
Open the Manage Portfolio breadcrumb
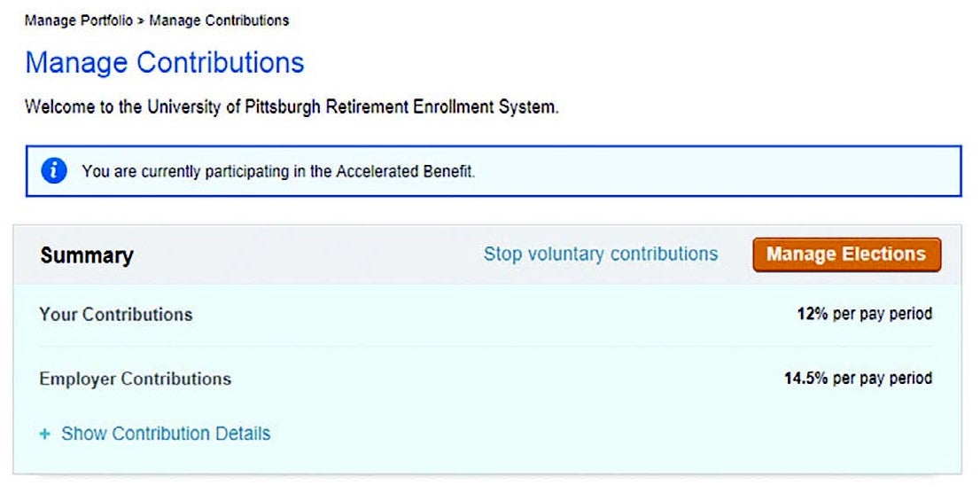[x=80, y=20]
